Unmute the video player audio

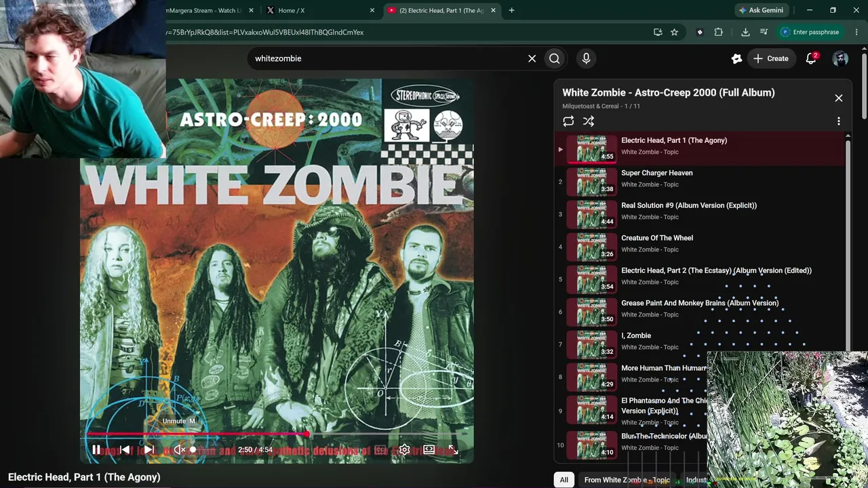179,449
